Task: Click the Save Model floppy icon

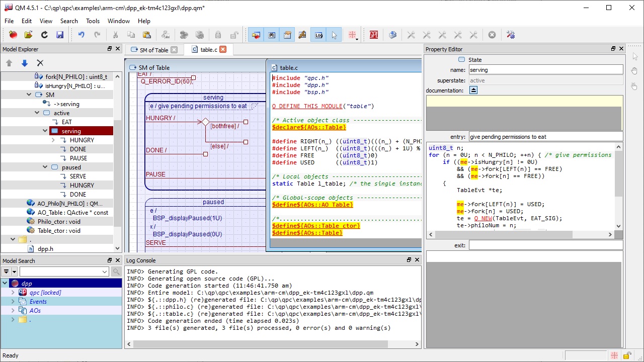Action: point(60,35)
